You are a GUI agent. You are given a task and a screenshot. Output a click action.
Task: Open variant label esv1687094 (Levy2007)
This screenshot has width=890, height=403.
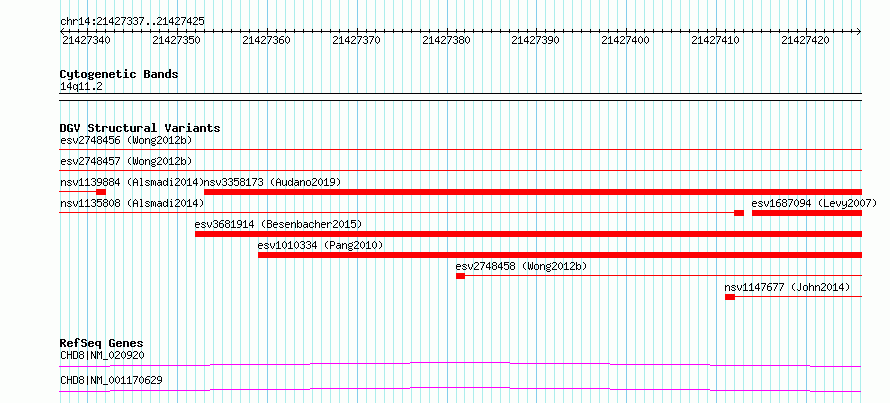coord(815,203)
